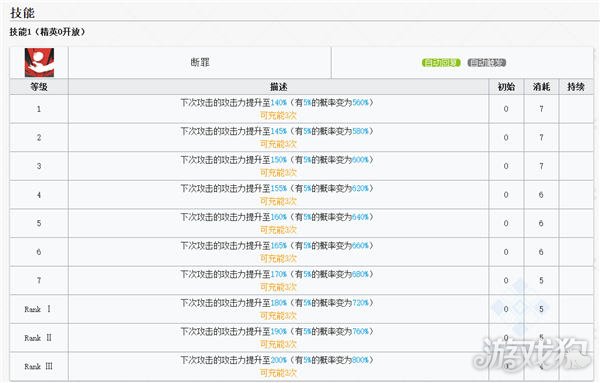
Task: Click the 消耗 value 7 in level 2 row
Action: point(541,138)
